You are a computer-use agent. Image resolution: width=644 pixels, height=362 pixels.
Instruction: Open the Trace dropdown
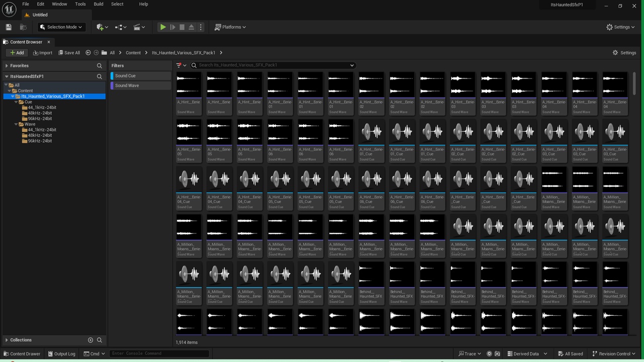[470, 354]
